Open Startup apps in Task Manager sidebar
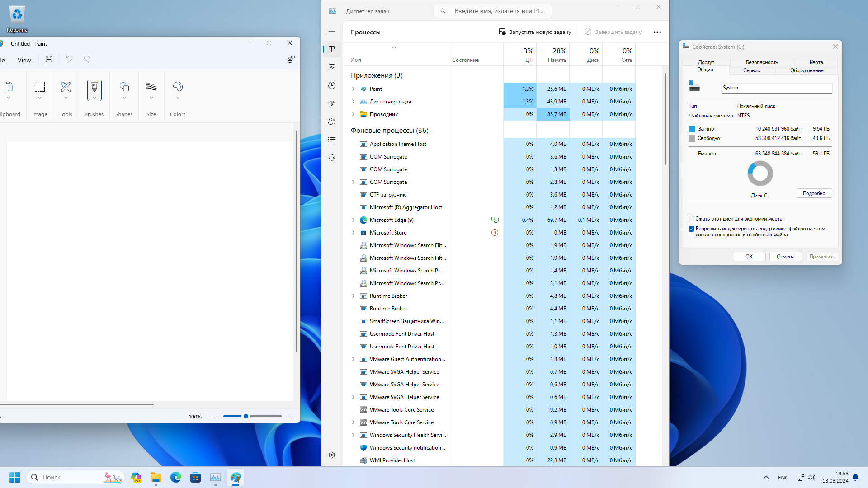Viewport: 868px width, 488px height. tap(332, 103)
